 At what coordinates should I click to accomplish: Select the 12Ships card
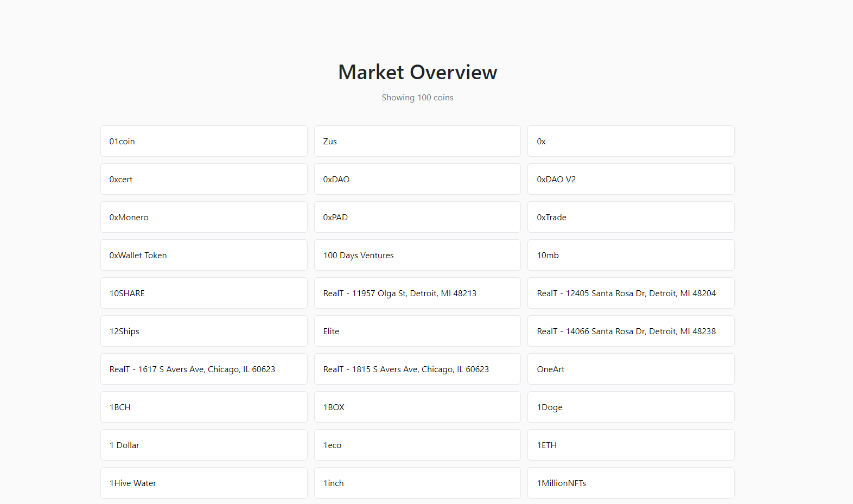click(x=204, y=331)
